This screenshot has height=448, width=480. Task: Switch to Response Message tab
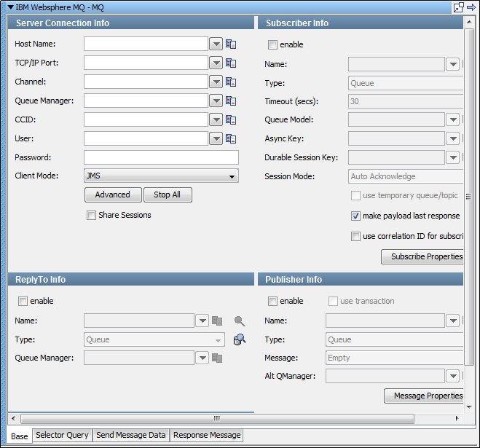[x=207, y=435]
